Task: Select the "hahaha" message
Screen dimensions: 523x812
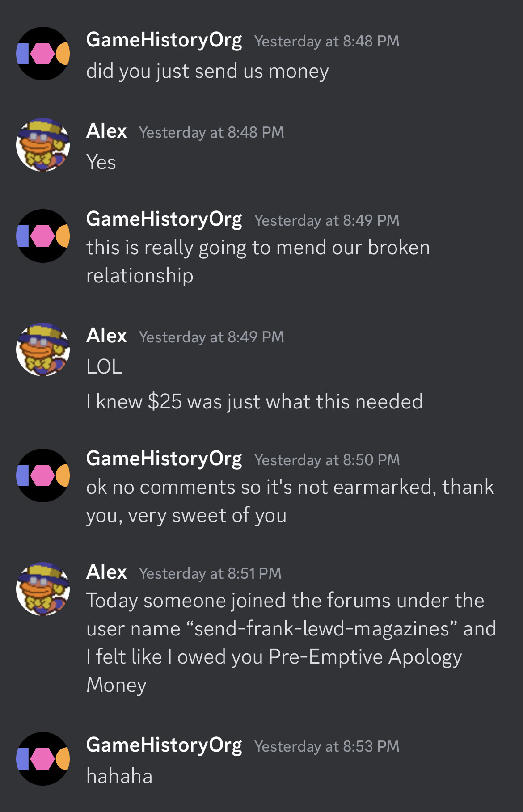Action: pyautogui.click(x=119, y=776)
